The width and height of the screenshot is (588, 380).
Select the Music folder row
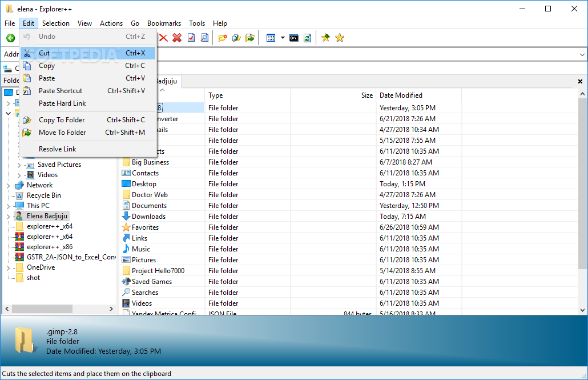pos(140,249)
